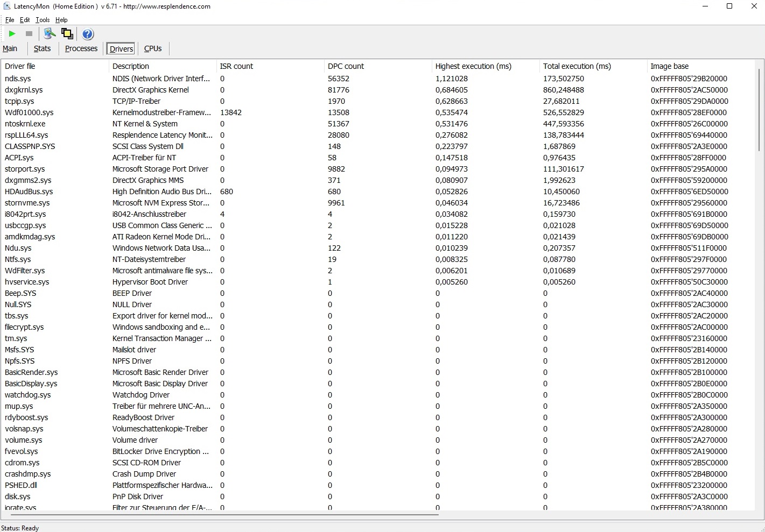This screenshot has width=765, height=532.
Task: Click the 'Status: Ready' status bar text
Action: click(x=20, y=528)
